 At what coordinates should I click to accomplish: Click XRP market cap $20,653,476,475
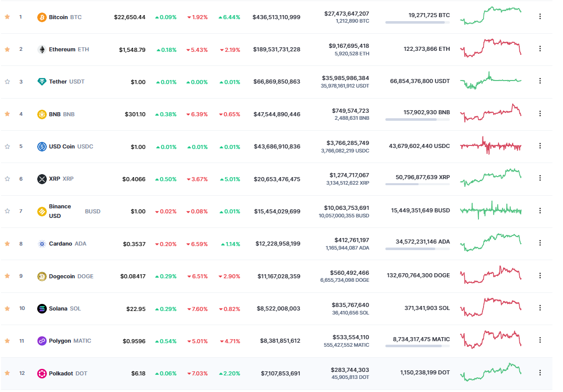coord(277,179)
